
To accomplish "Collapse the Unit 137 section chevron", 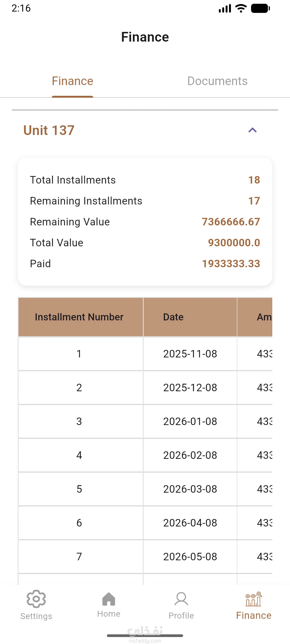I will pyautogui.click(x=252, y=130).
